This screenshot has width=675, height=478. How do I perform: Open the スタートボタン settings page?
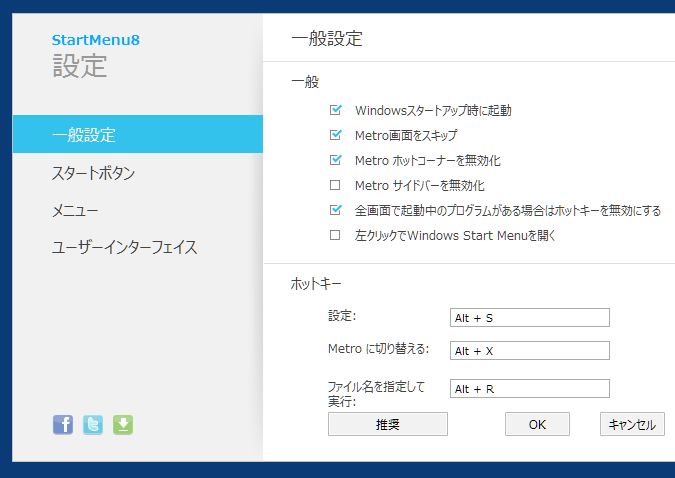coord(93,173)
